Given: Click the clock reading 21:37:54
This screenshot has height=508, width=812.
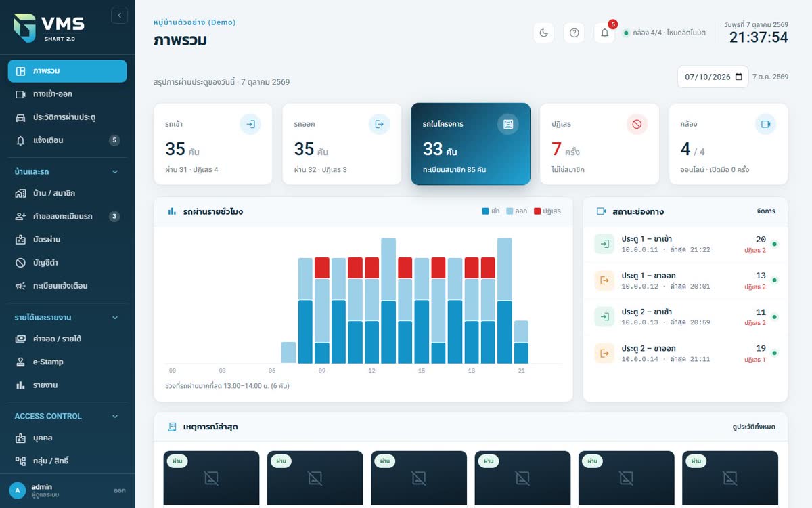Looking at the screenshot, I should [x=759, y=37].
